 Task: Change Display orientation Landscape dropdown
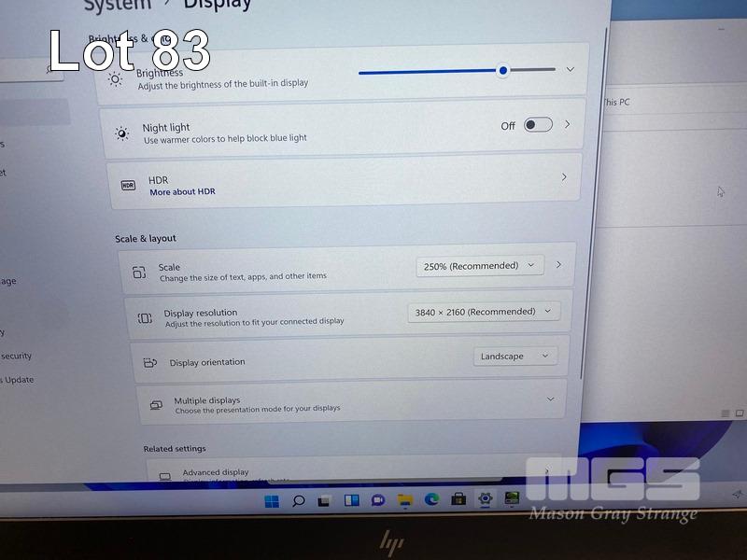(x=514, y=357)
